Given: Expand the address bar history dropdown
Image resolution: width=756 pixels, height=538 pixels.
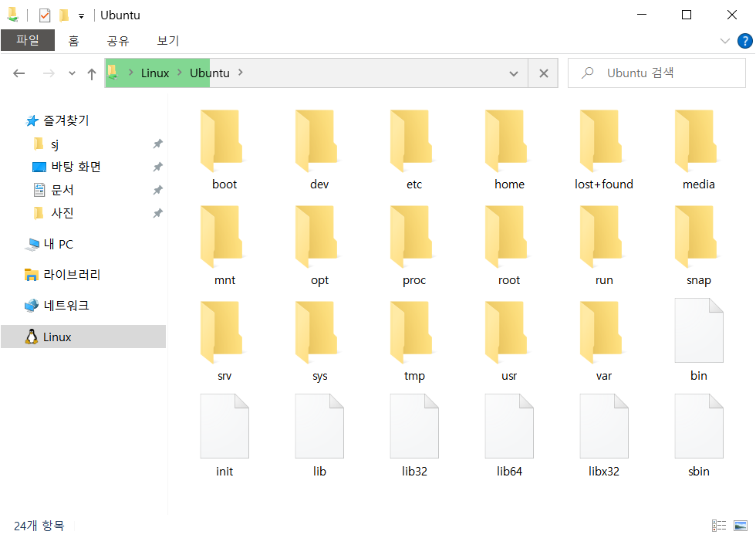Looking at the screenshot, I should (x=514, y=74).
